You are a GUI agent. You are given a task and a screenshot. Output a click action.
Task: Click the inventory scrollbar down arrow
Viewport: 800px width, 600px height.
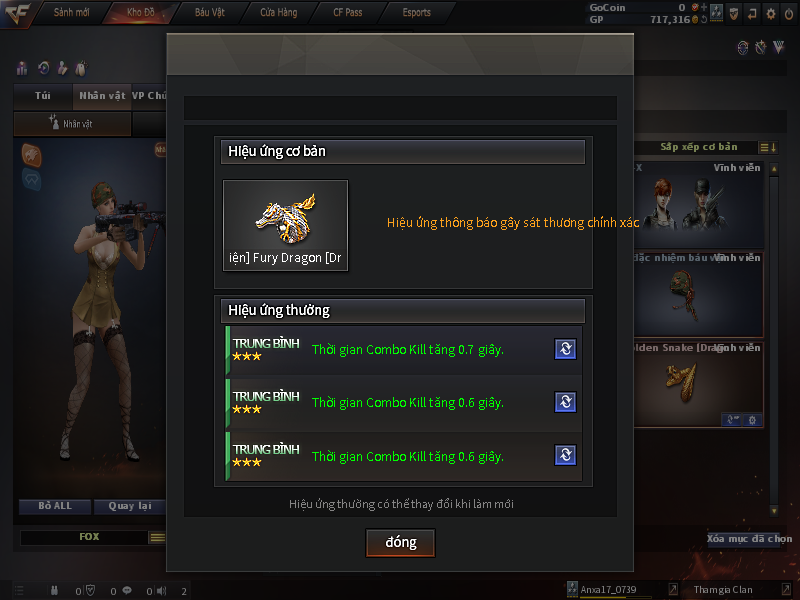pos(774,511)
